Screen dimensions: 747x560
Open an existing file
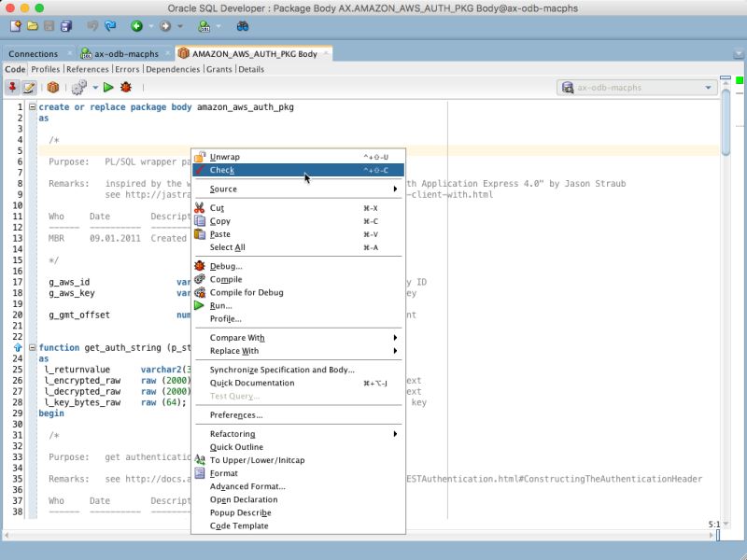[31, 29]
